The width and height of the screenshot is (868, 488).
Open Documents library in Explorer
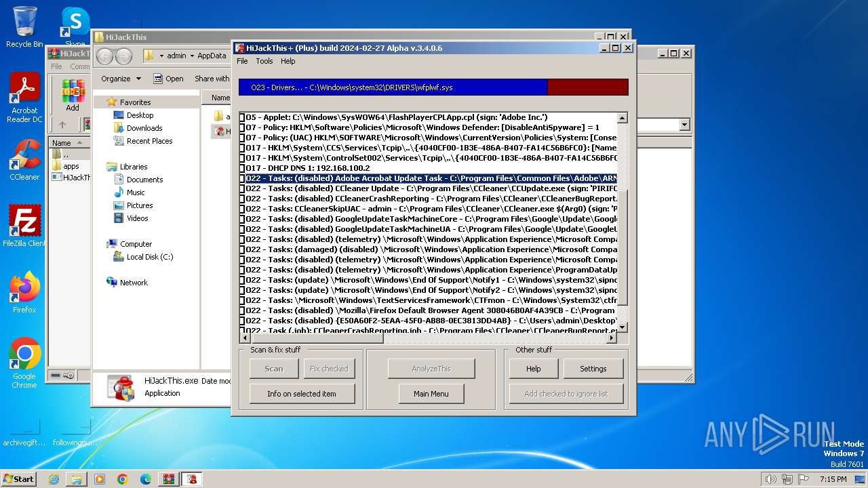tap(144, 180)
